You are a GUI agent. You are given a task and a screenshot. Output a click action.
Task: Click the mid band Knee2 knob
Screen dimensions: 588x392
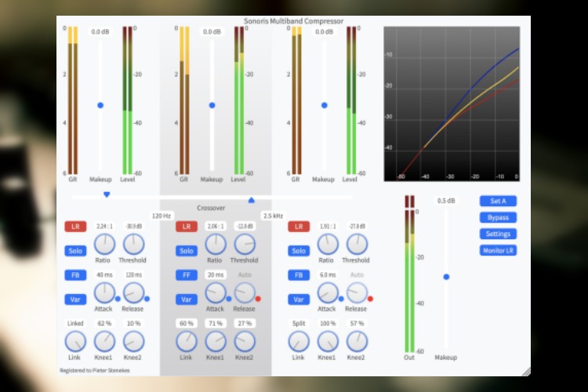coord(245,342)
